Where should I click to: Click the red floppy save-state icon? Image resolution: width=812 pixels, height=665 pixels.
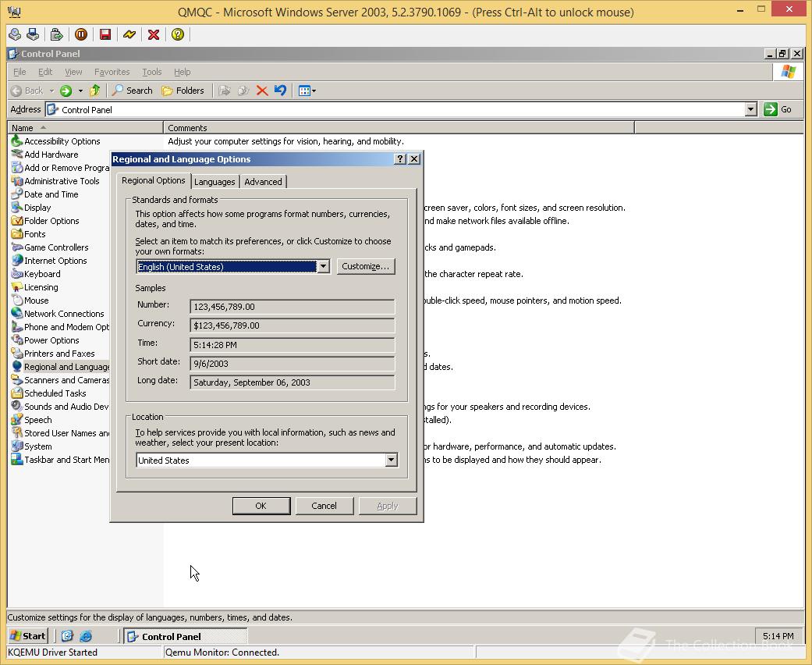[105, 34]
